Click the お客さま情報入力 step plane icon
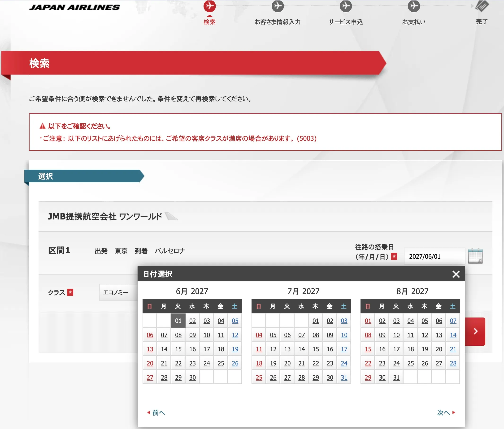Image resolution: width=504 pixels, height=429 pixels. click(278, 6)
